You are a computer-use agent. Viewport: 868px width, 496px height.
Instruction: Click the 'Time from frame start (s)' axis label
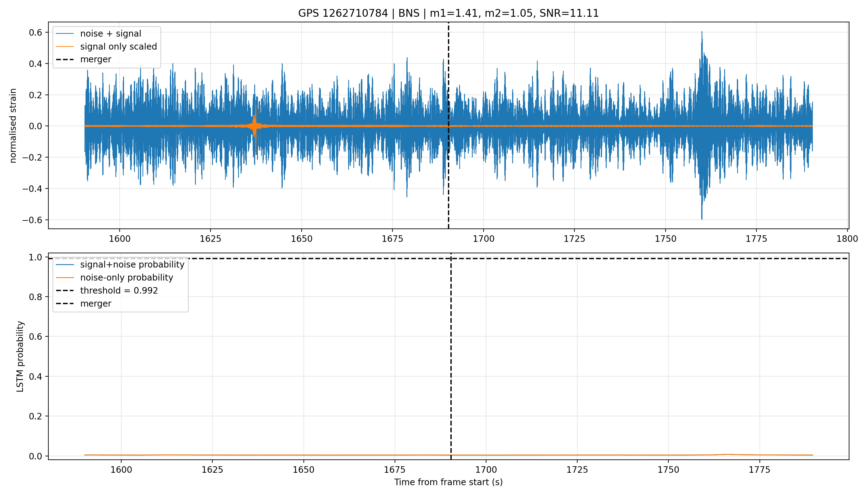(x=448, y=482)
